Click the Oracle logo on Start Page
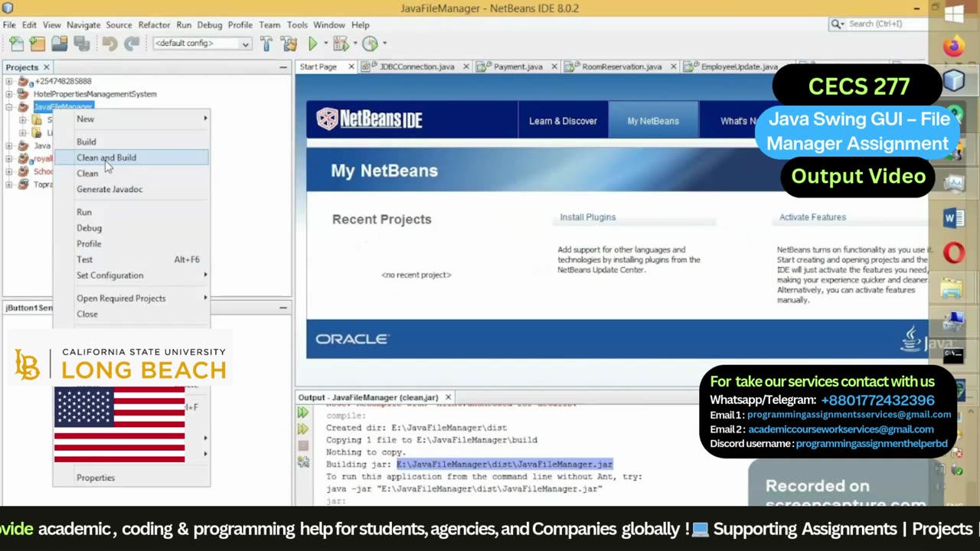The image size is (980, 551). point(352,339)
